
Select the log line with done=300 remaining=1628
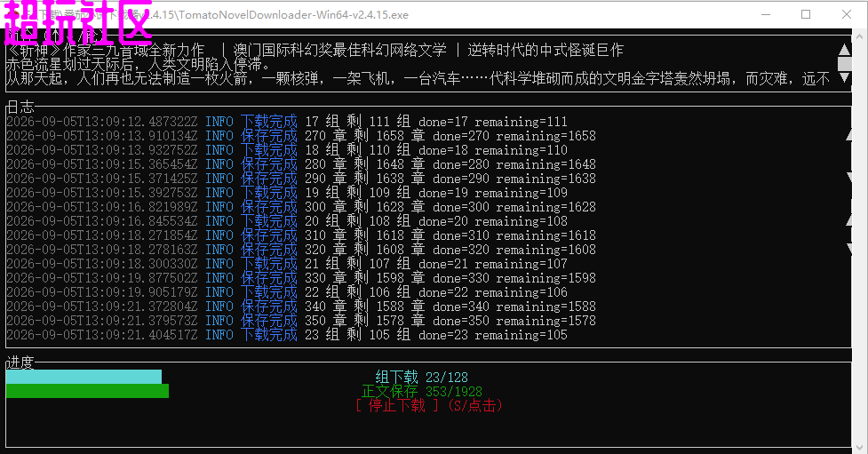[301, 207]
